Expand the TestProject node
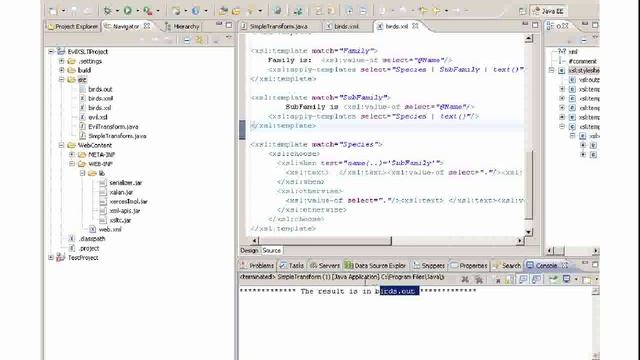The image size is (640, 360). pyautogui.click(x=51, y=258)
